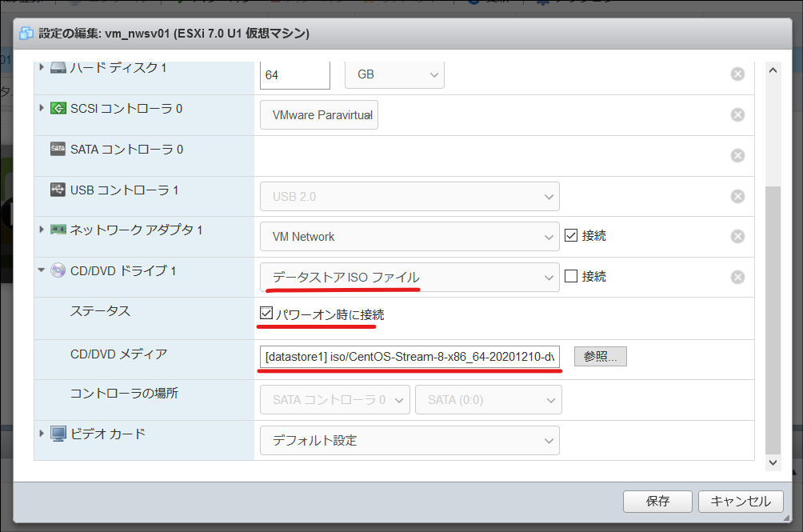This screenshot has height=532, width=803.
Task: Remove ネットワーク アダプタ 1 device
Action: [737, 236]
